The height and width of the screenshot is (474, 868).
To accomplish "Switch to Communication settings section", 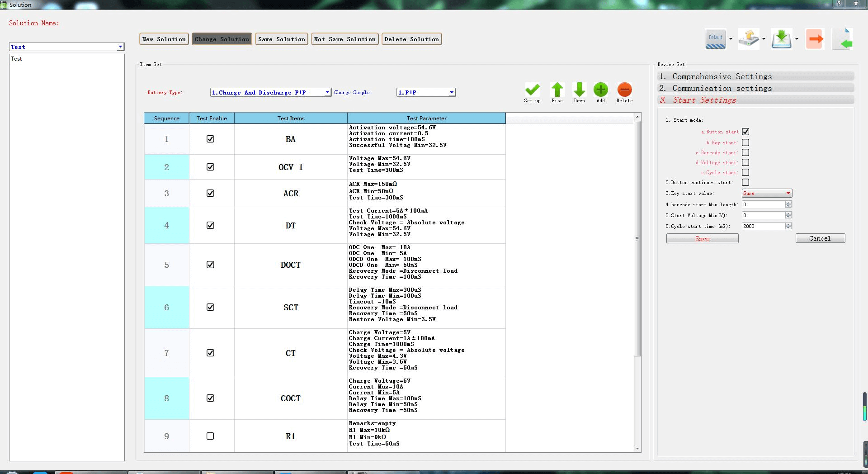I will [755, 88].
